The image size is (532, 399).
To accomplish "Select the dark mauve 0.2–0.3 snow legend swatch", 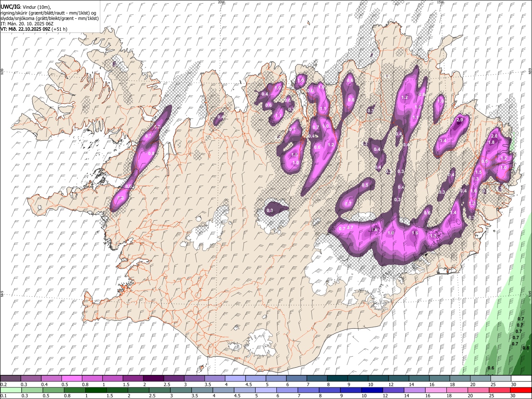I will 10,379.
